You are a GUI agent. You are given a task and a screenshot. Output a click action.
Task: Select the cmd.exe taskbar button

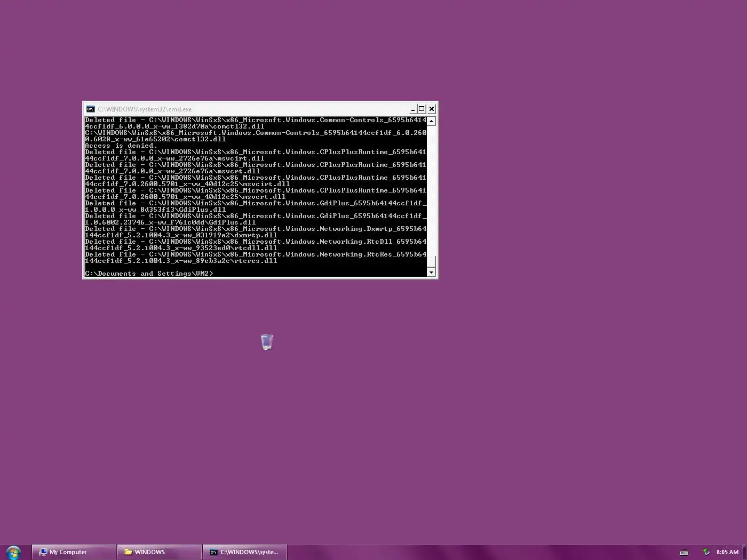pos(245,552)
